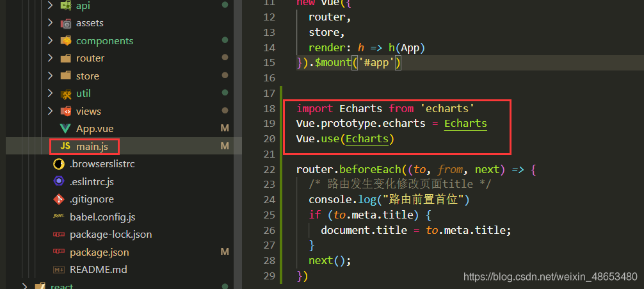Screen dimensions: 644x289
Task: Open the assets folder
Action: click(90, 23)
